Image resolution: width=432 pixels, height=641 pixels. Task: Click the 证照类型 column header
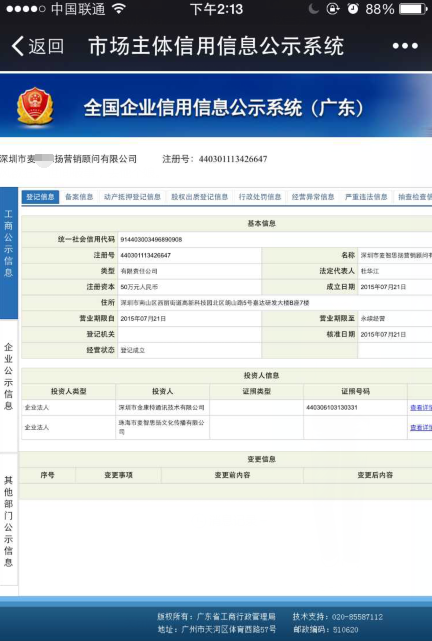coord(256,391)
